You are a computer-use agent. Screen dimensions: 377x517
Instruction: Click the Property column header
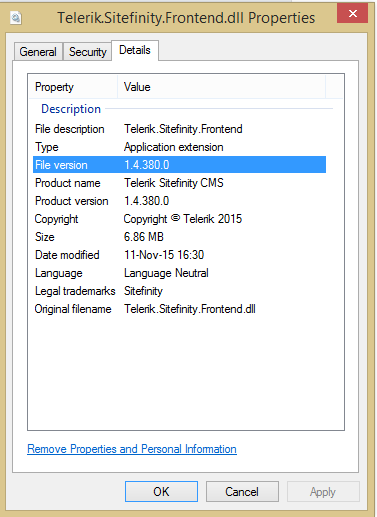point(73,87)
